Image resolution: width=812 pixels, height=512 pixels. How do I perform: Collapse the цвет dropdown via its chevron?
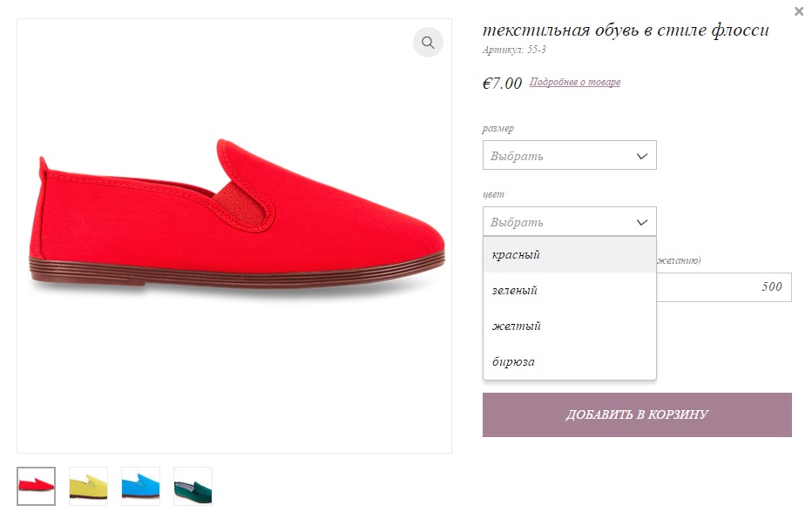tap(641, 222)
